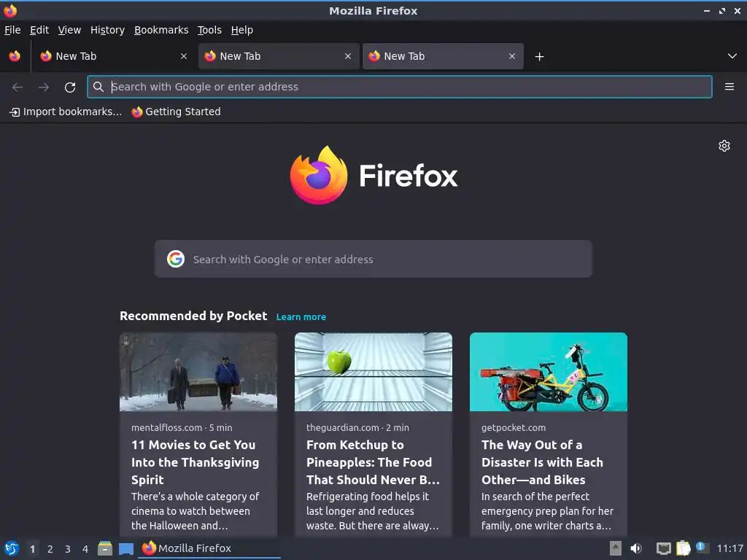Screen dimensions: 747x560
Task: Open the Firefox View pinned icon
Action: pos(15,56)
